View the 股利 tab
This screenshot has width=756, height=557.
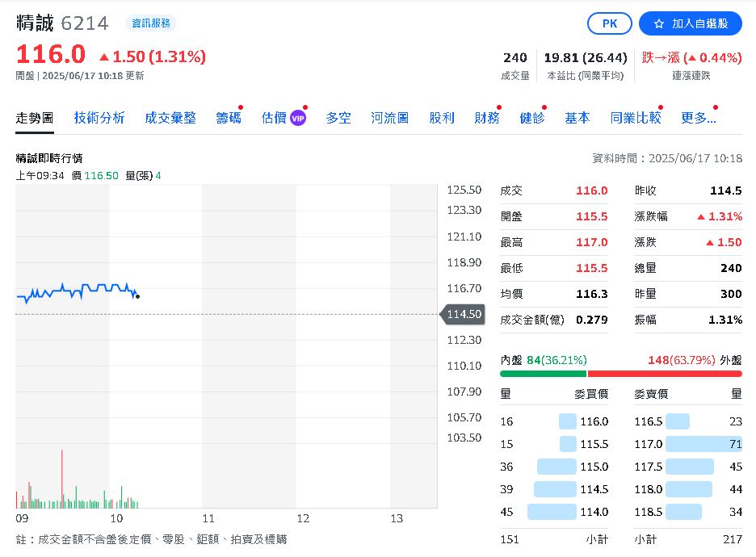[442, 118]
